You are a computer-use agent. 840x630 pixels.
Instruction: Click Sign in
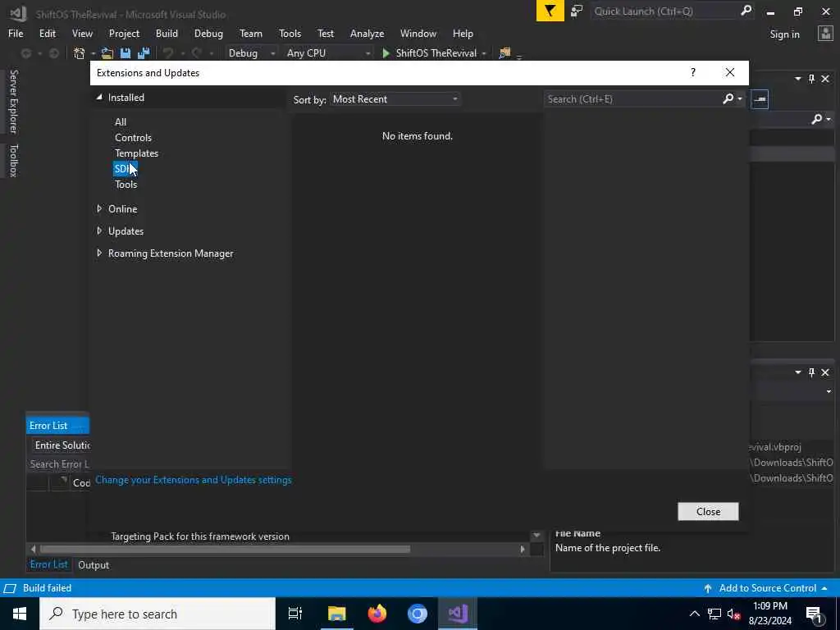click(x=784, y=34)
